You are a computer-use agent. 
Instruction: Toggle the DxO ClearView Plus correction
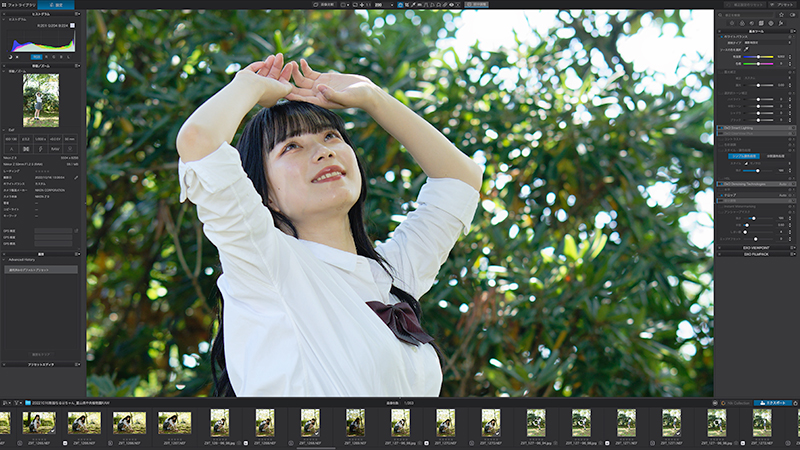(721, 133)
